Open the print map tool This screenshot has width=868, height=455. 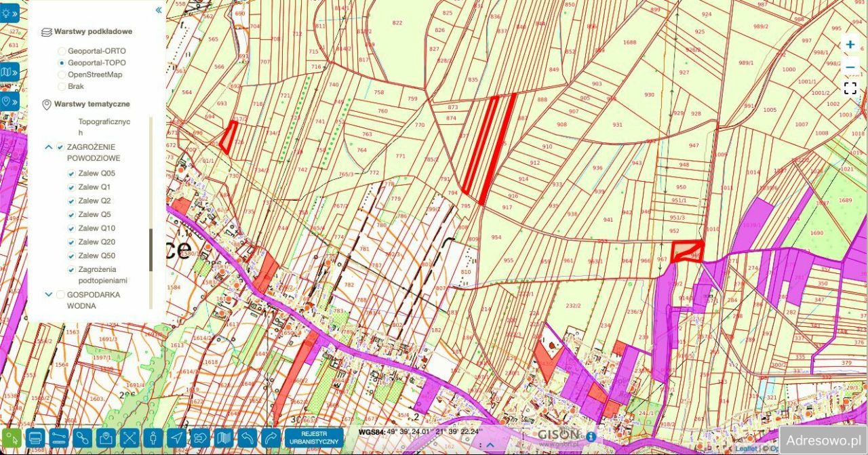coord(36,439)
